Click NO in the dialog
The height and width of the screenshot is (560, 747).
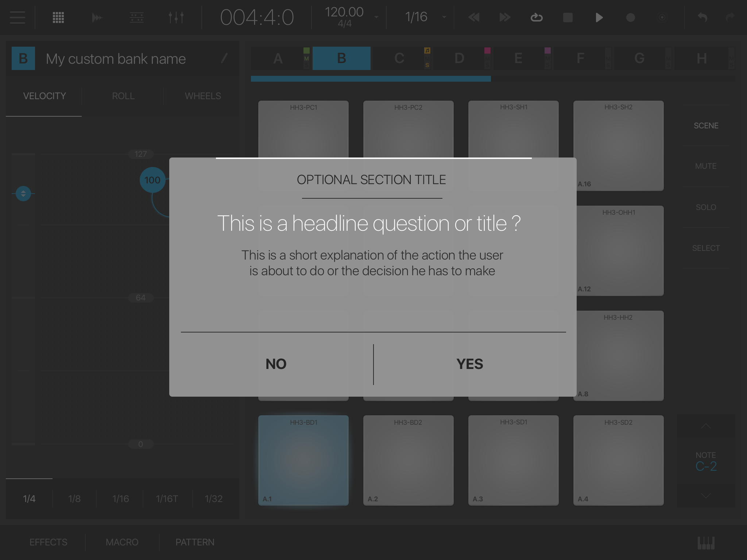click(276, 364)
